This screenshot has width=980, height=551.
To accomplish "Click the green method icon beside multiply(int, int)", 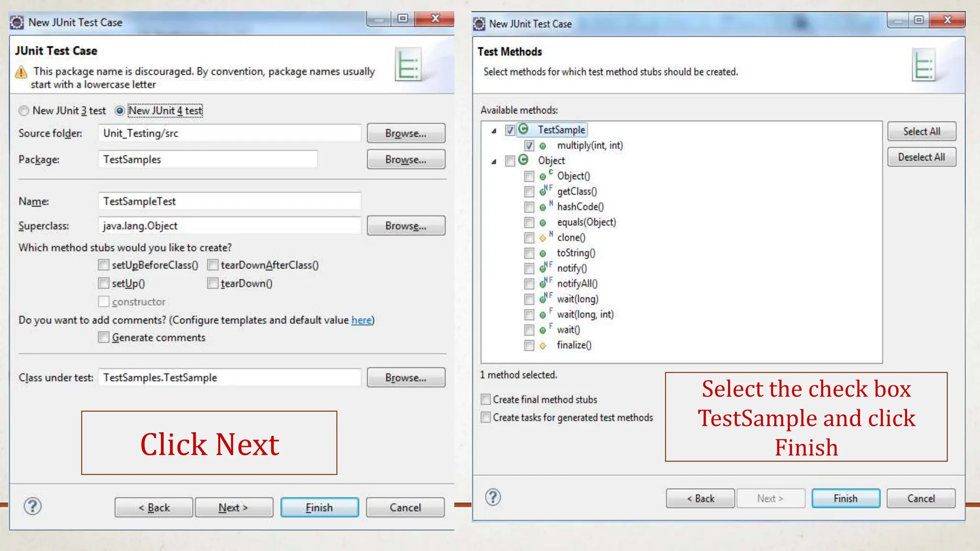I will point(543,146).
